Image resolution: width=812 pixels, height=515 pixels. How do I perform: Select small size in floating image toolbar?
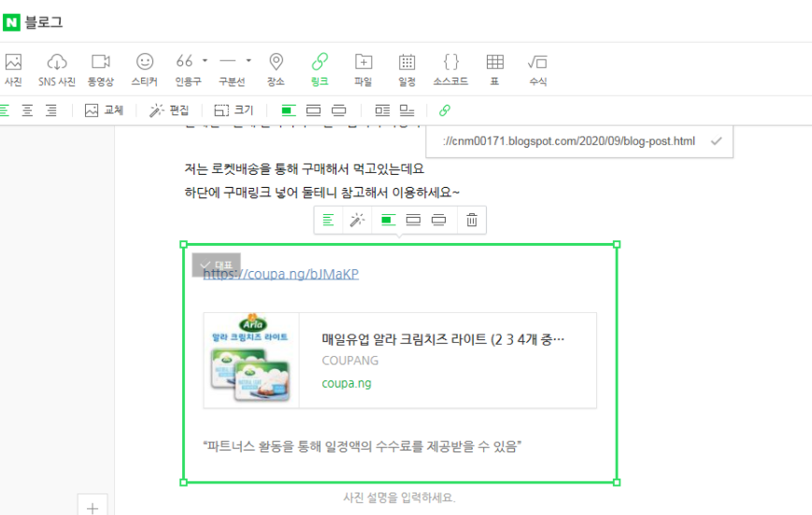tap(389, 221)
